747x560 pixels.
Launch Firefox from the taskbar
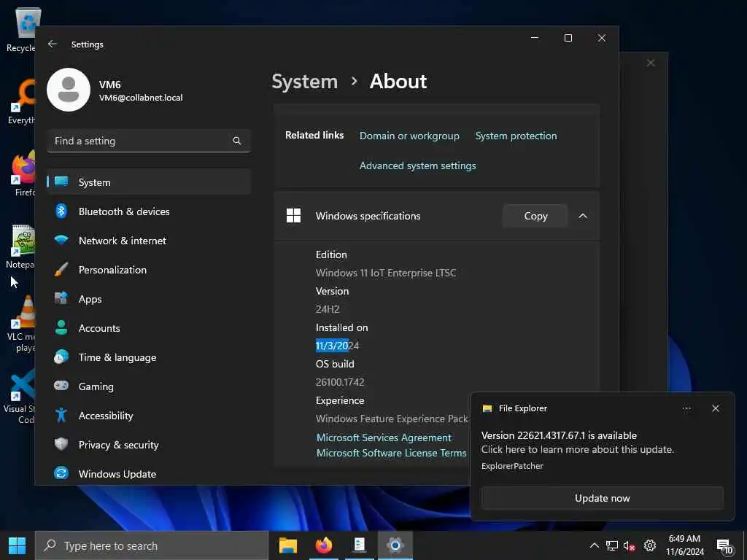[x=324, y=545]
